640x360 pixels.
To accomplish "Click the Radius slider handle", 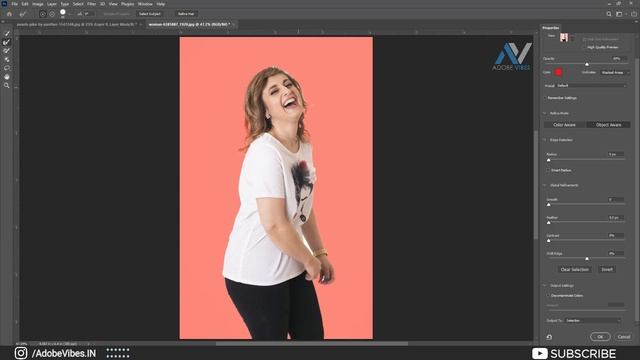I will (x=549, y=160).
